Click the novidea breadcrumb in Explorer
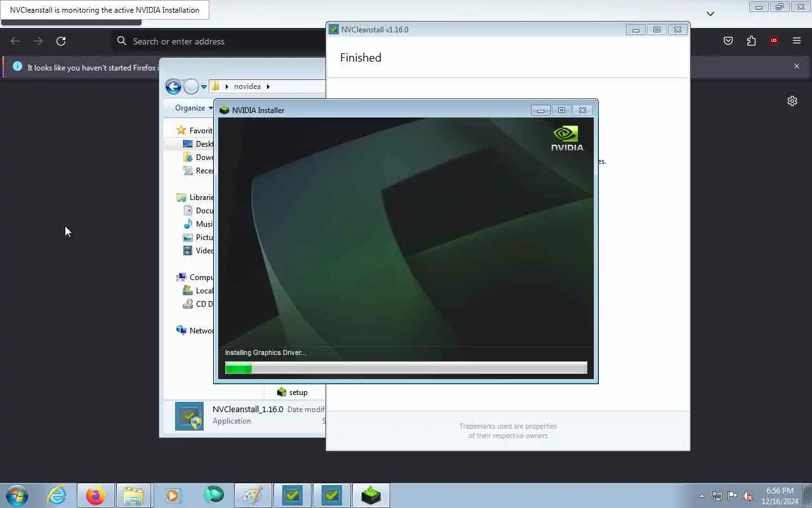 point(247,86)
